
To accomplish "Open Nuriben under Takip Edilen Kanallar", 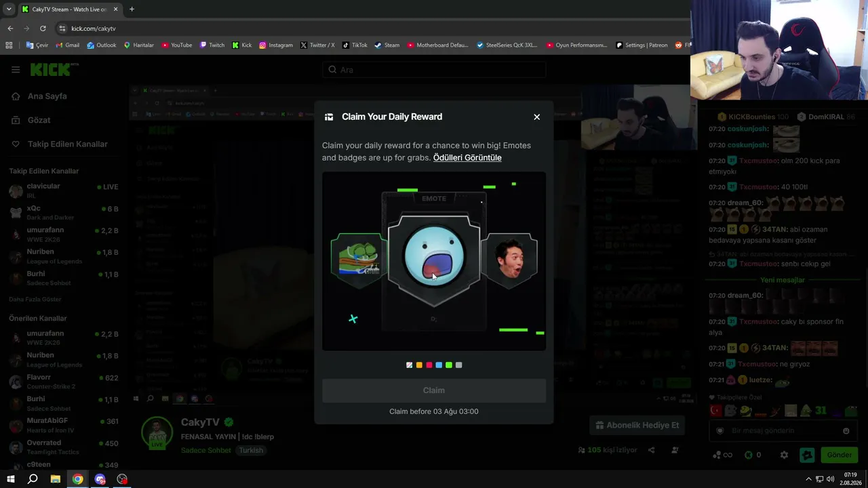I will [x=64, y=256].
